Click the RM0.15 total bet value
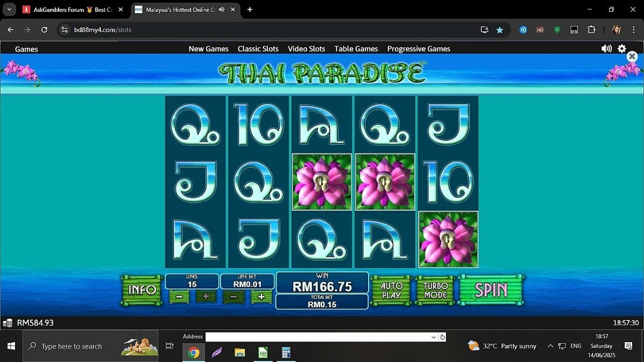This screenshot has height=362, width=644. (322, 304)
